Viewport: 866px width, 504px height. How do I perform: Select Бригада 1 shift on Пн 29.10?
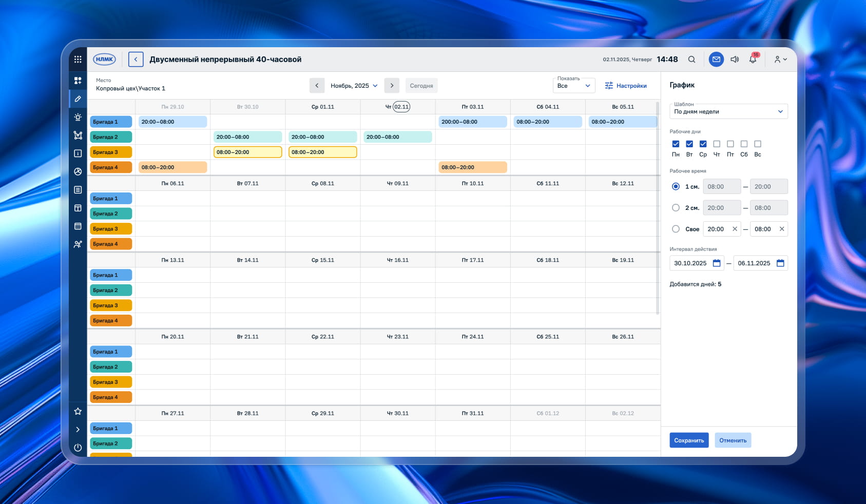click(x=172, y=122)
